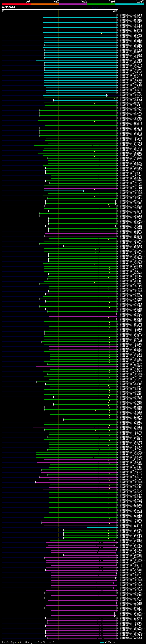This screenshot has width=146, height=644.
Task: Click the magenta alignment bar for Q84SA3
Action: (81, 233)
